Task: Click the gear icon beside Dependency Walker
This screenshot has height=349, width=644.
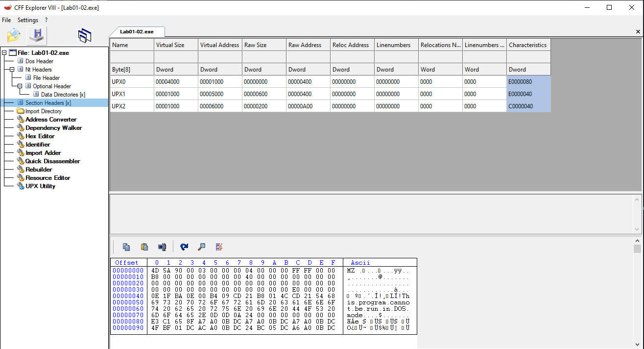Action: coord(21,128)
